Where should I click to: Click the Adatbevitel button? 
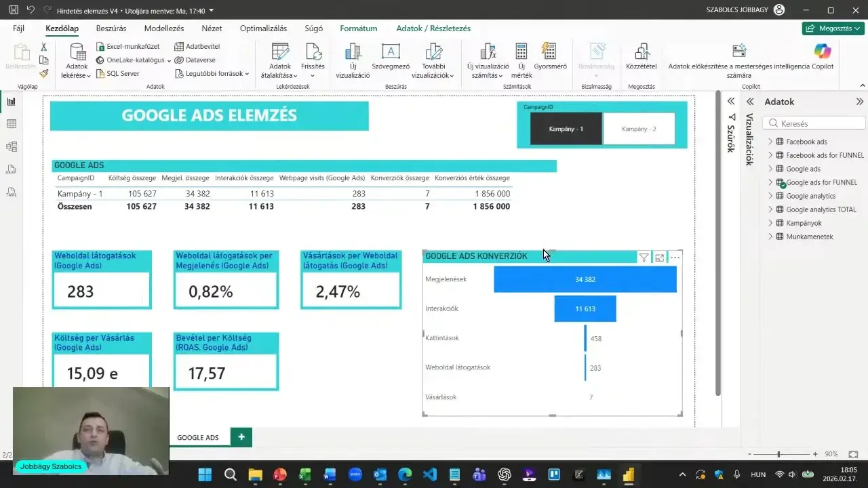pos(197,47)
